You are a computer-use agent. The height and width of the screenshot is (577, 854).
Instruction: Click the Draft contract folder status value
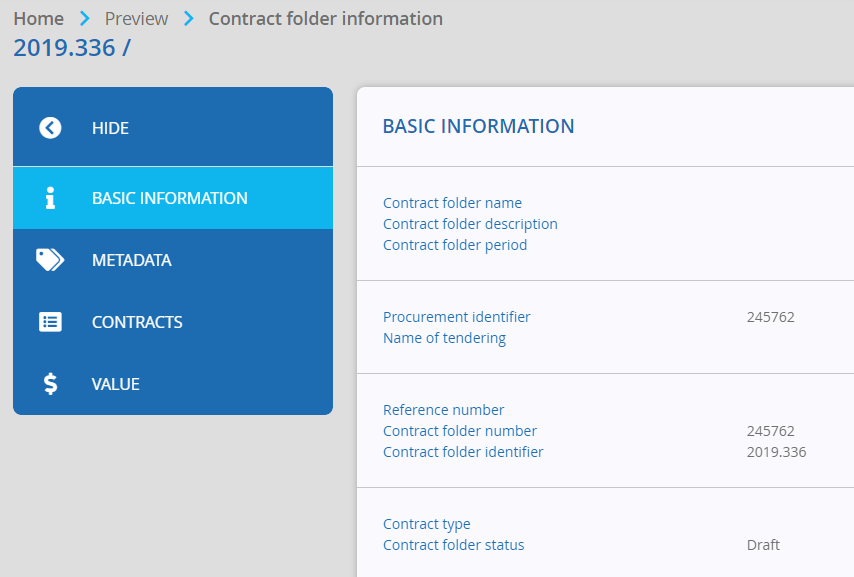(763, 545)
